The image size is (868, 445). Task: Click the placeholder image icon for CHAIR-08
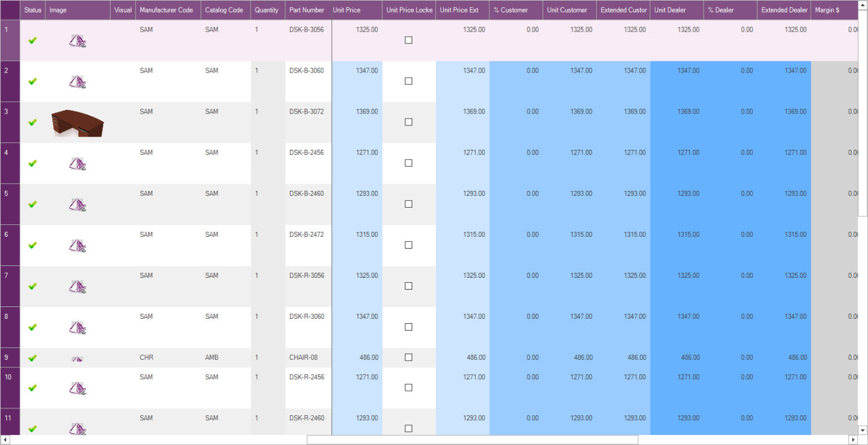(78, 359)
